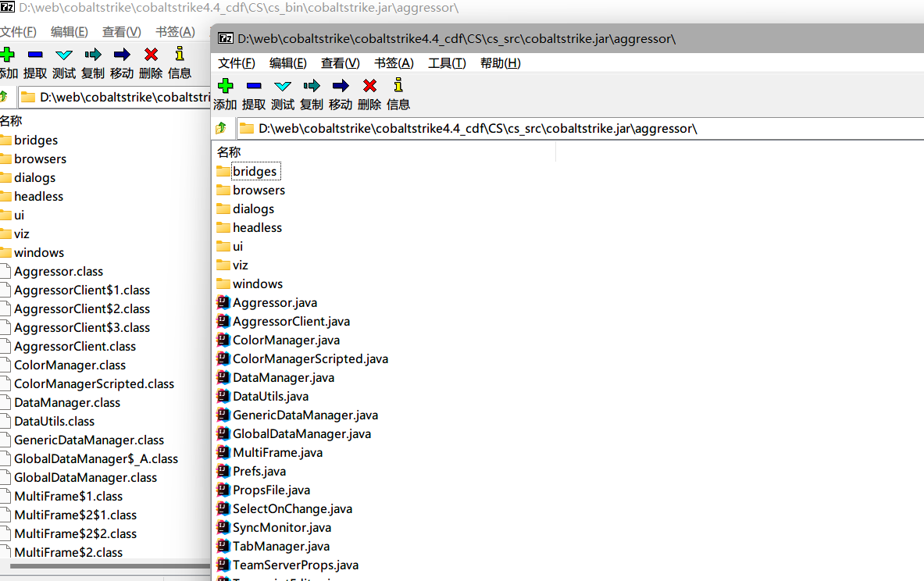
Task: Select GlobalDataManager$_A.class in back window
Action: coord(90,458)
